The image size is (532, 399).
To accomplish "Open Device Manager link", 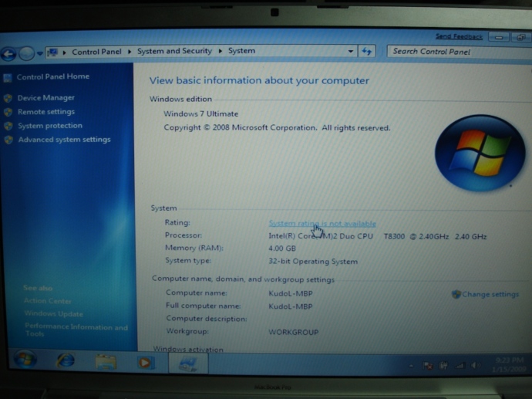I will [45, 98].
